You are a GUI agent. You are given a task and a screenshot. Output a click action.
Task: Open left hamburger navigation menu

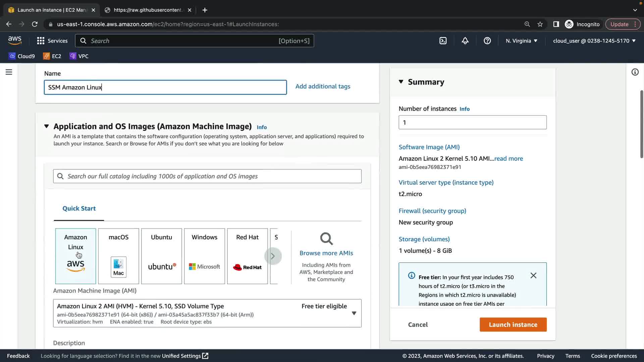pos(9,72)
